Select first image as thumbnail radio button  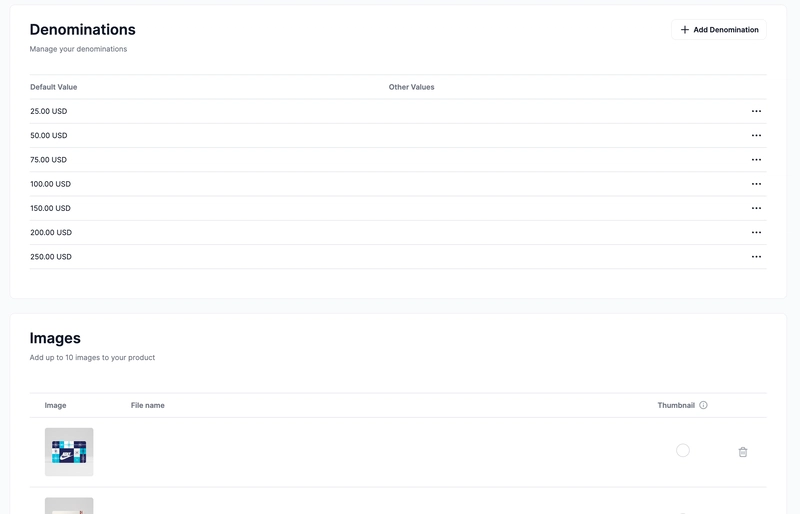(683, 451)
